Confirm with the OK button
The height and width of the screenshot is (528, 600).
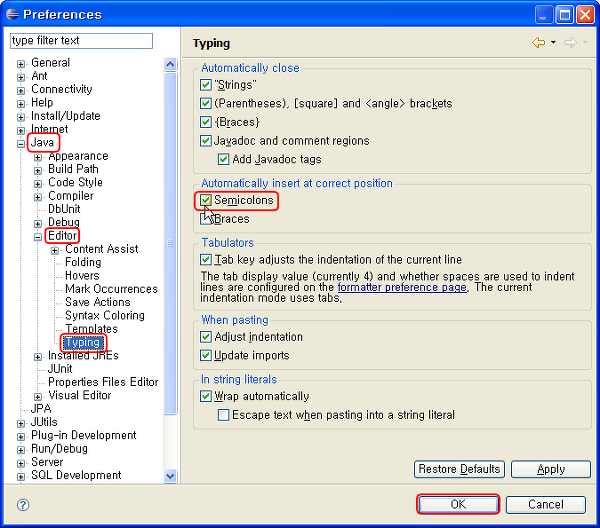tap(458, 504)
